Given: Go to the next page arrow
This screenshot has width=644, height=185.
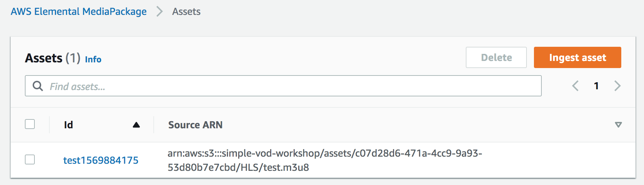Looking at the screenshot, I should click(617, 86).
